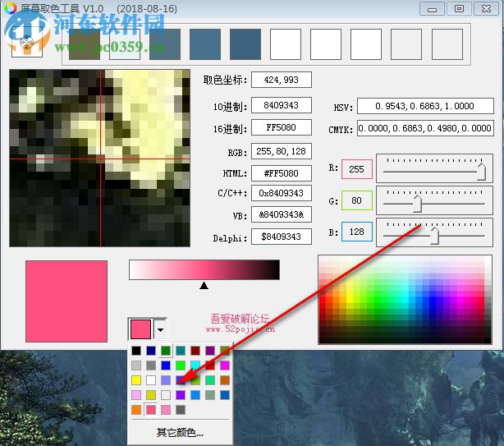Choose the dark green swatch in the palette popup
Screen dimensions: 504x446
166,351
